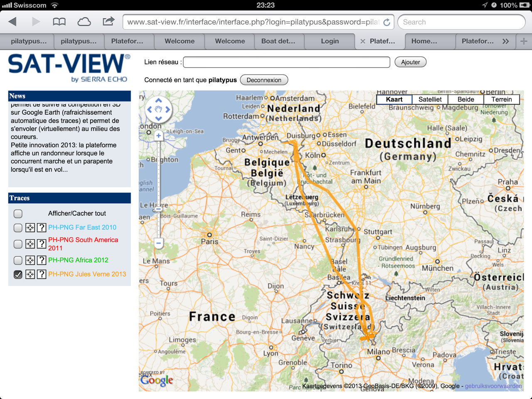Viewport: 532px width, 399px height.
Task: Pan the map down arrow
Action: [x=158, y=118]
